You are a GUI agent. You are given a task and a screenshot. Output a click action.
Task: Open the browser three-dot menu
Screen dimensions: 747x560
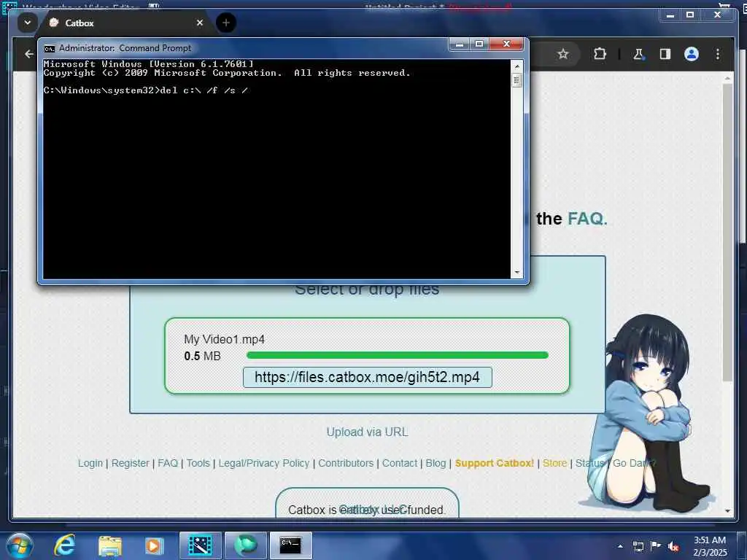718,54
